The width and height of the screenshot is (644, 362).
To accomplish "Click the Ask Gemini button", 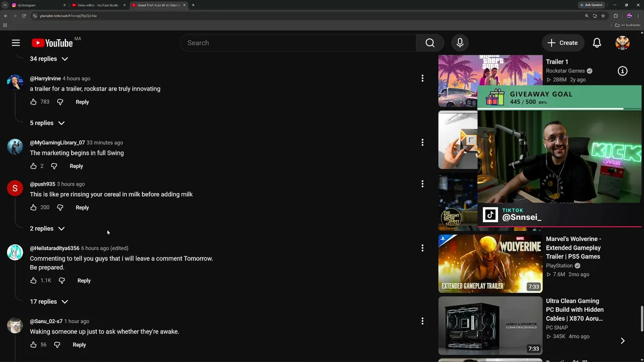I will (x=591, y=5).
